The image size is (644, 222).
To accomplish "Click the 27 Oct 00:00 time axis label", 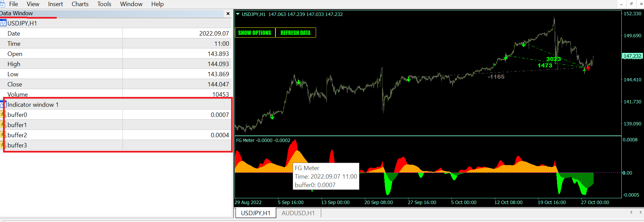I will [595, 202].
